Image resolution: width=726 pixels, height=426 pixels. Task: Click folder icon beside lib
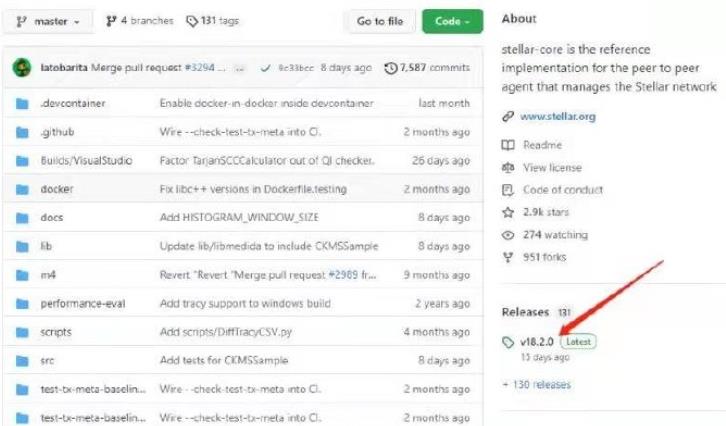[x=22, y=247]
